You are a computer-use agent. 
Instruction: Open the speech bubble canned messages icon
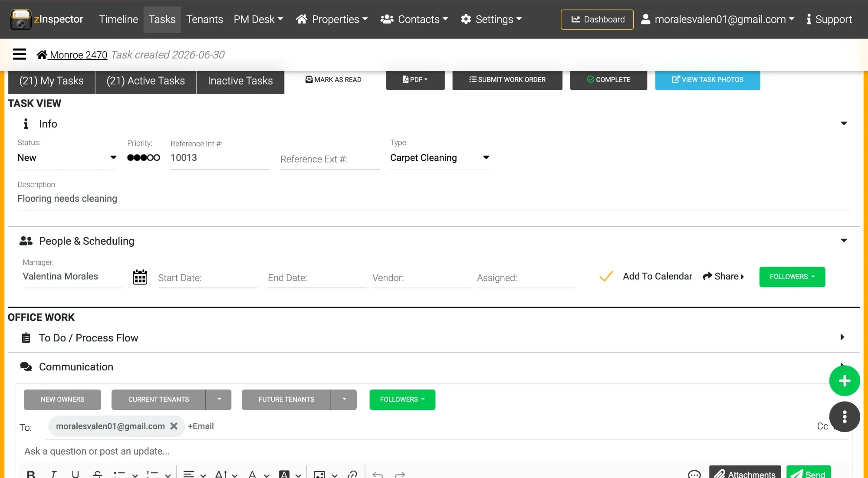694,474
